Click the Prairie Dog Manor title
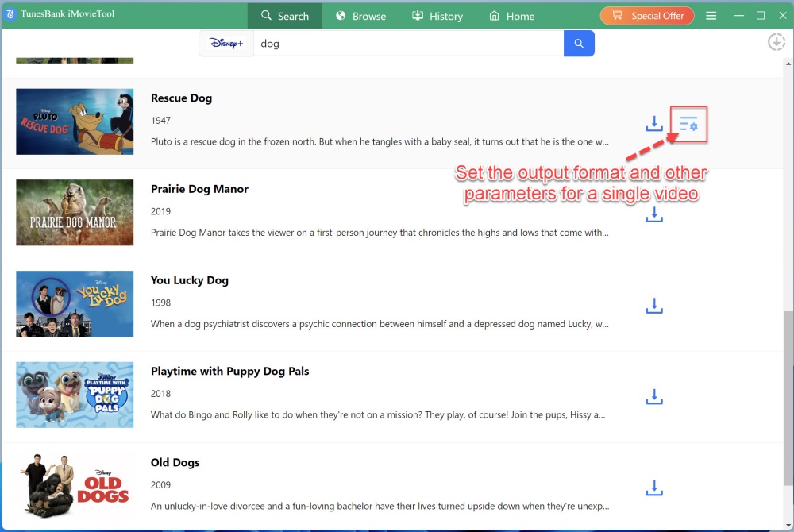 pos(199,189)
